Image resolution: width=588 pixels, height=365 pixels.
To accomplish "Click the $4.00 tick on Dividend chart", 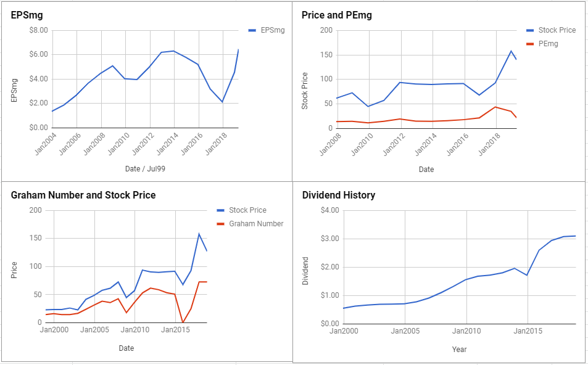I will (x=330, y=210).
